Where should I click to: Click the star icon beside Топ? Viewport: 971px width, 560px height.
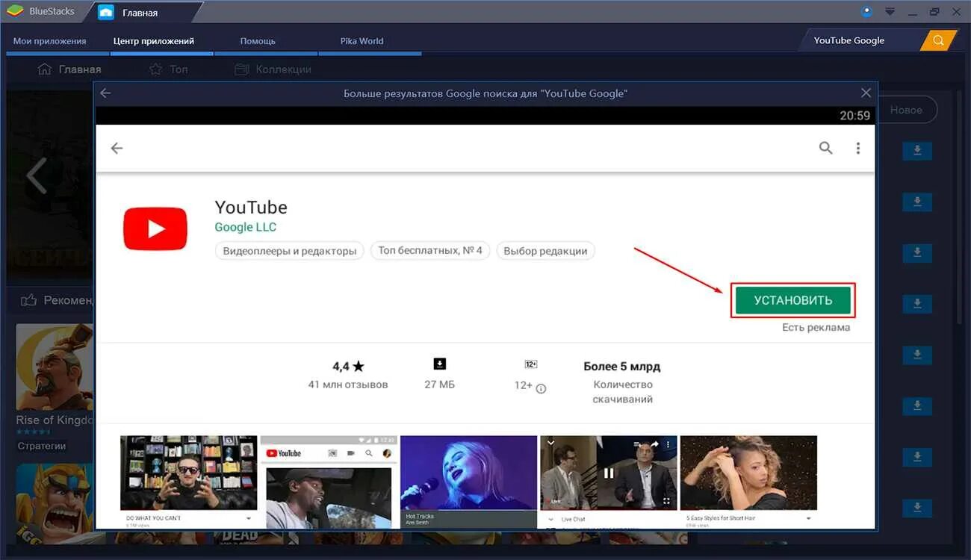(155, 69)
